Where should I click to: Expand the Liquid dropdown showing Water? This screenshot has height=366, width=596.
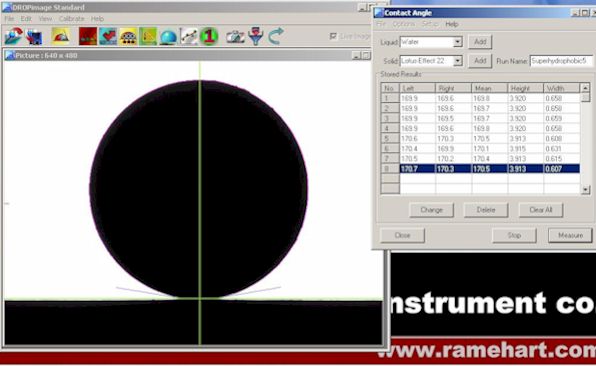click(458, 42)
